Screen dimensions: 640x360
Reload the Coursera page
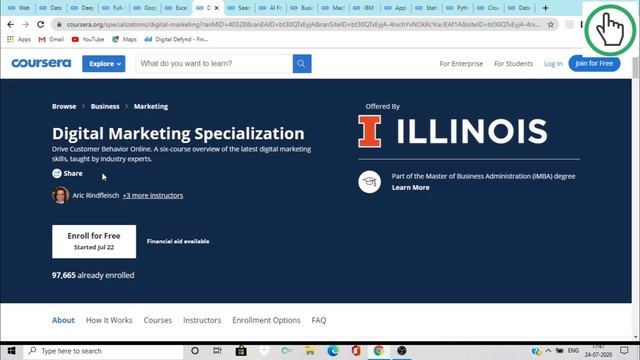click(40, 24)
